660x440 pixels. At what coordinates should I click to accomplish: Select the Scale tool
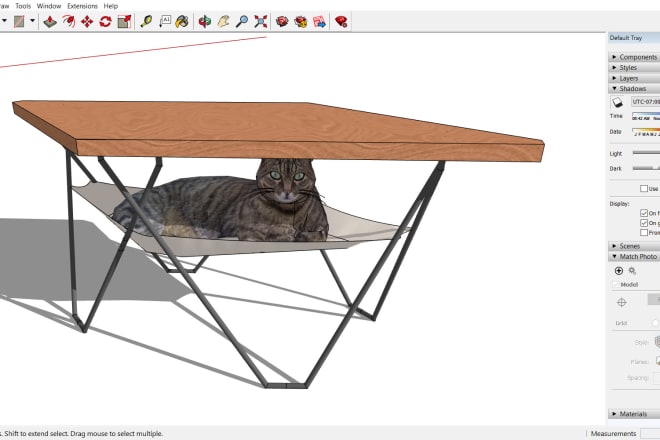coord(124,21)
